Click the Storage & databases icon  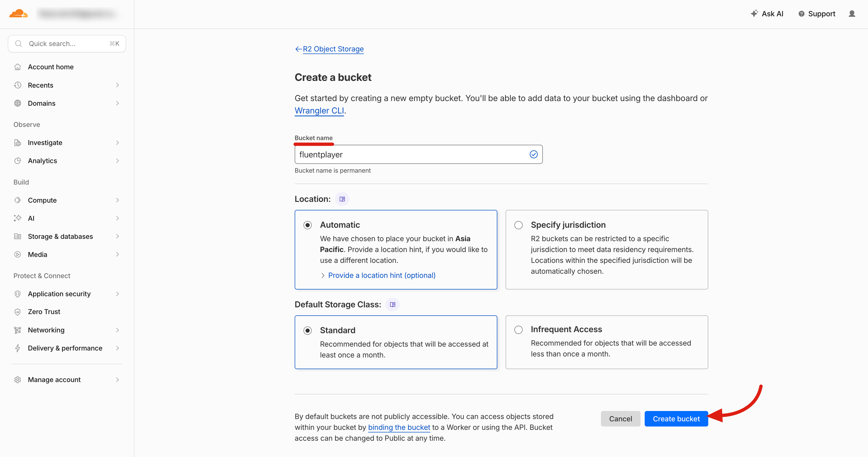[x=18, y=237]
